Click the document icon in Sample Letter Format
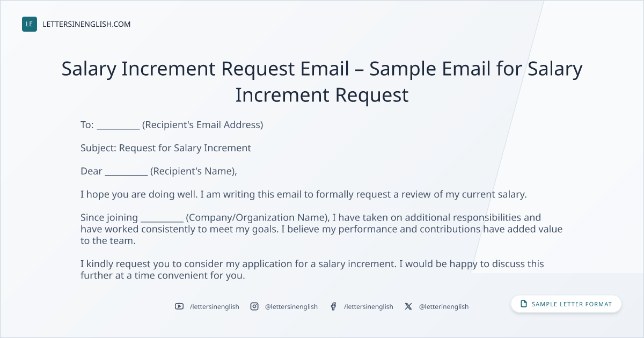Viewport: 644px width, 338px height. tap(524, 304)
